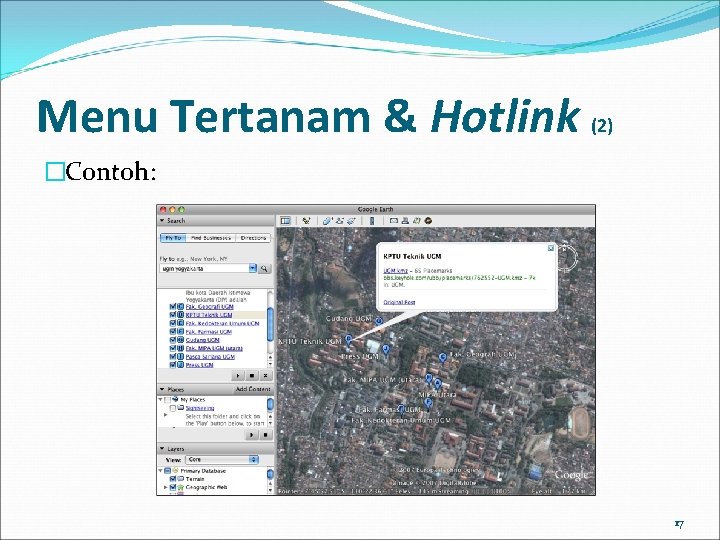Switch to the Find Businesses tab
This screenshot has height=540, width=720.
[211, 238]
